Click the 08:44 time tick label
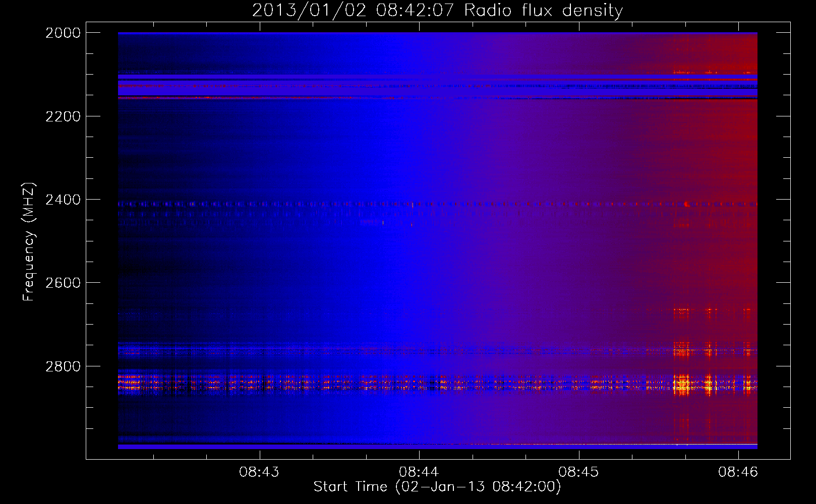Image resolution: width=816 pixels, height=504 pixels. click(x=419, y=472)
